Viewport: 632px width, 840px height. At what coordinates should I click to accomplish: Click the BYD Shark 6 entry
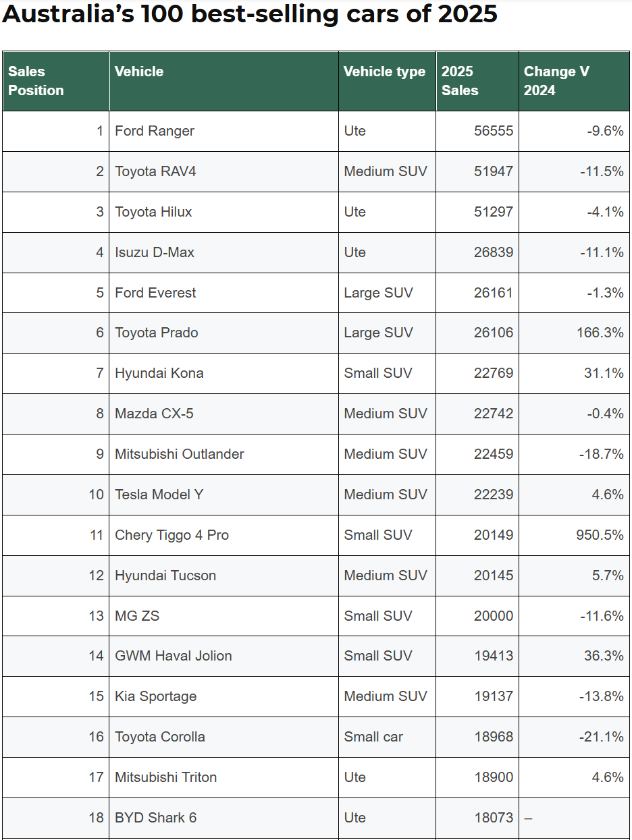click(x=155, y=818)
